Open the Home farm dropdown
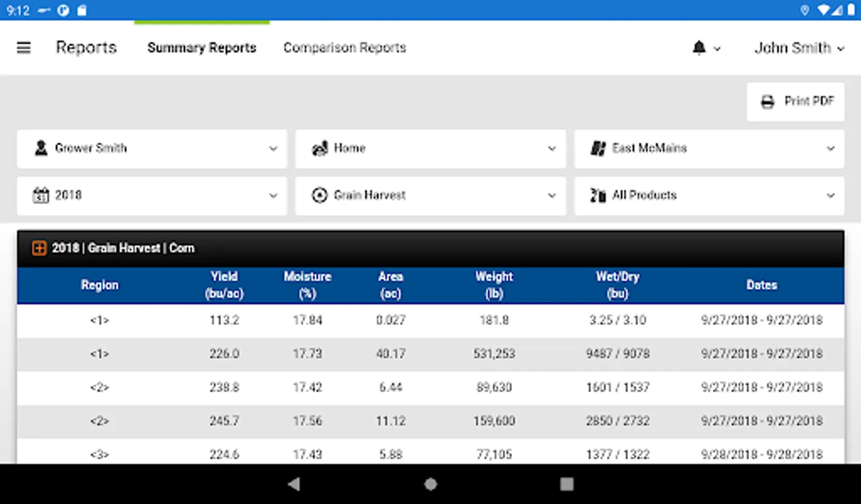Image resolution: width=861 pixels, height=504 pixels. point(430,148)
